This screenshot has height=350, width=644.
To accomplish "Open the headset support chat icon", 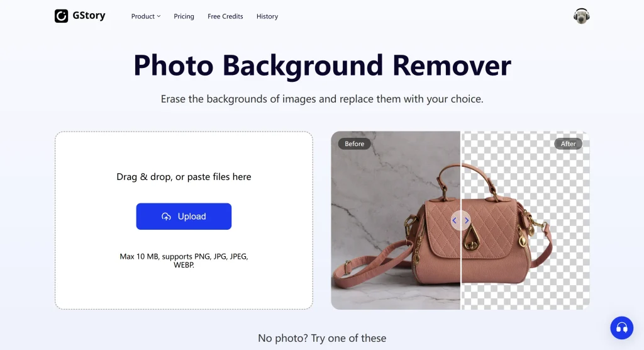I will point(621,328).
